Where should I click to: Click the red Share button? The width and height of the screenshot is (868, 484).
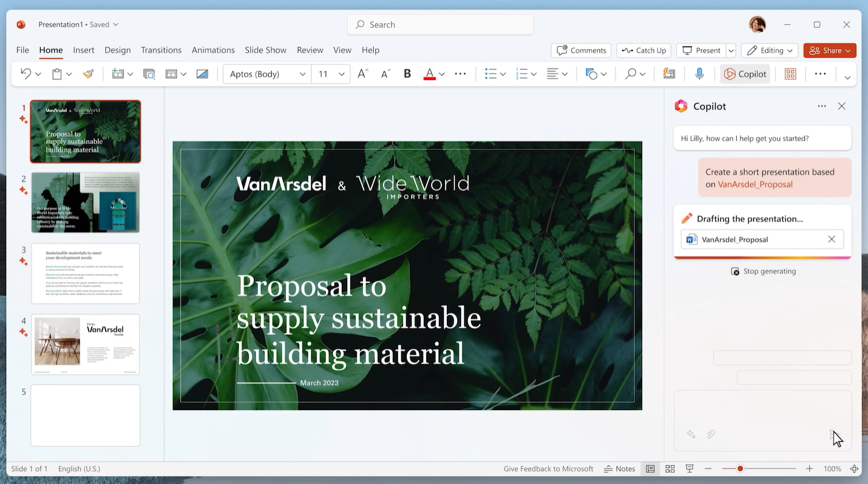pyautogui.click(x=830, y=50)
